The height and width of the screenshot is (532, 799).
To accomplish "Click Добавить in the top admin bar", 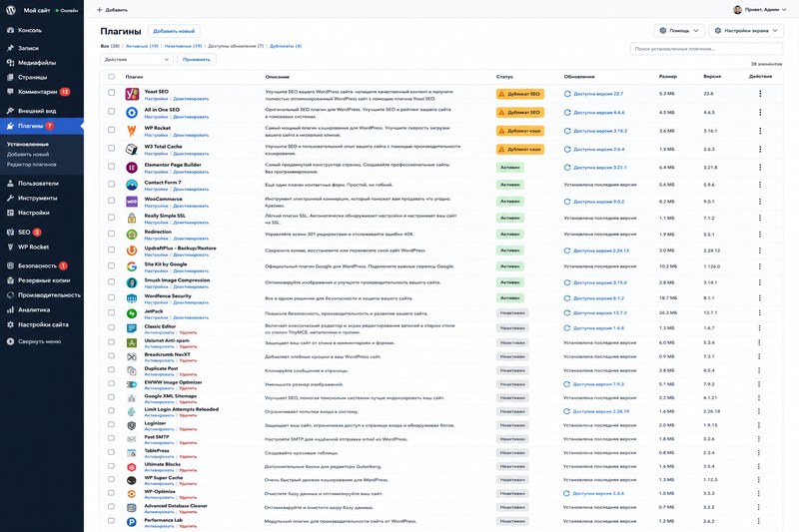I will [113, 10].
